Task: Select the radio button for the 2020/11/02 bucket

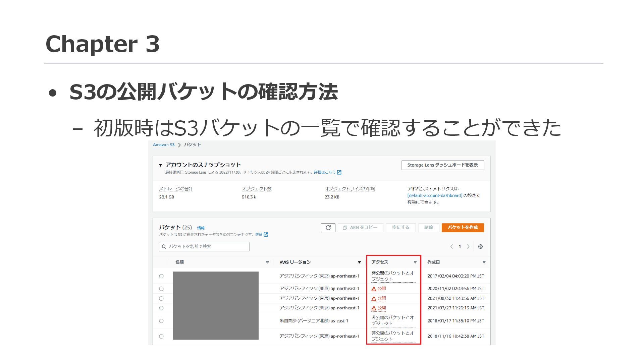Action: coord(161,289)
